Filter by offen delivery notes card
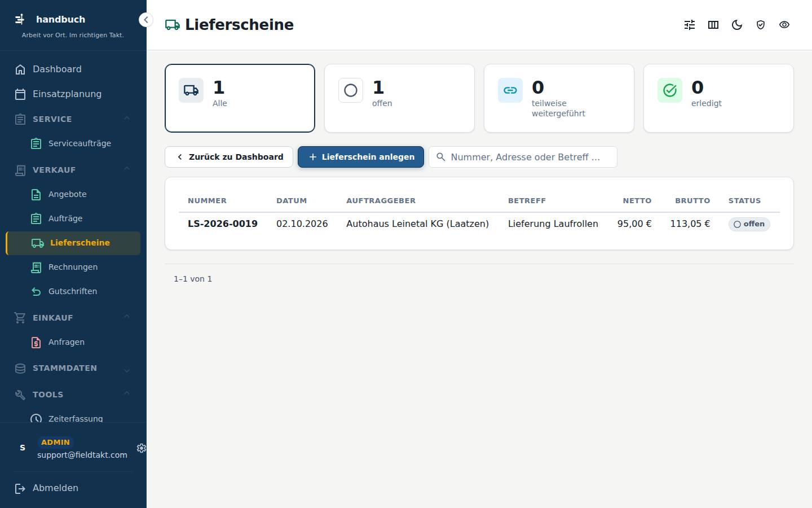The width and height of the screenshot is (812, 508). pos(399,98)
